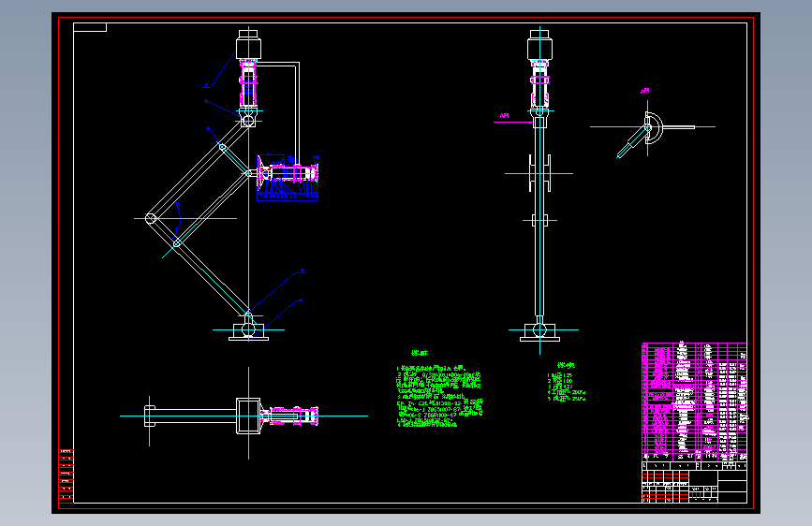Click the square block in the bottom plan view
The width and height of the screenshot is (812, 526).
point(248,416)
